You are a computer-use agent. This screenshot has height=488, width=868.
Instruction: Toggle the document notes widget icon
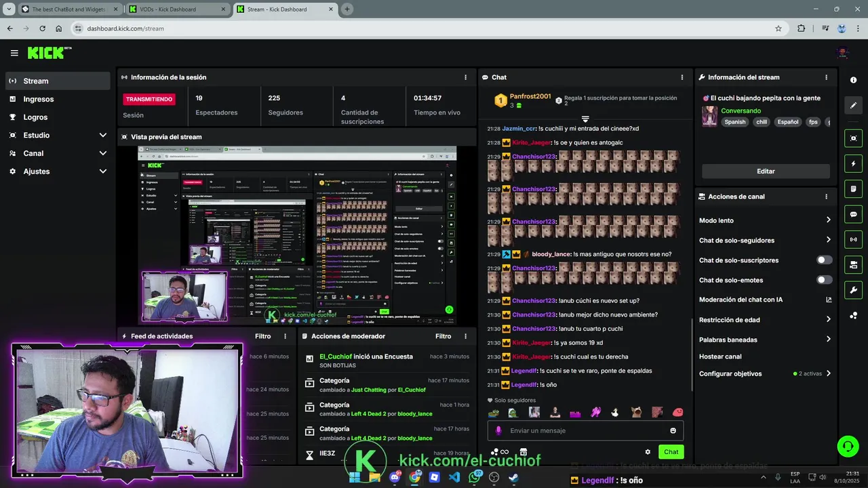(853, 188)
